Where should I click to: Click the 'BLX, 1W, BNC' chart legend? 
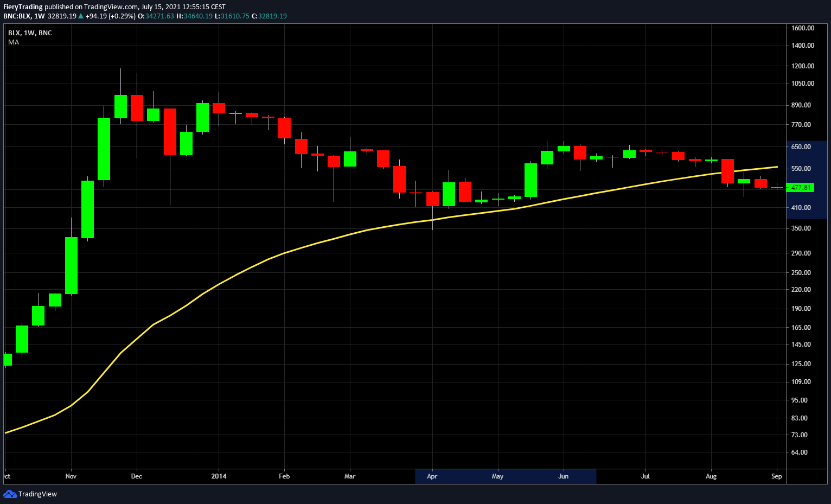click(x=30, y=33)
